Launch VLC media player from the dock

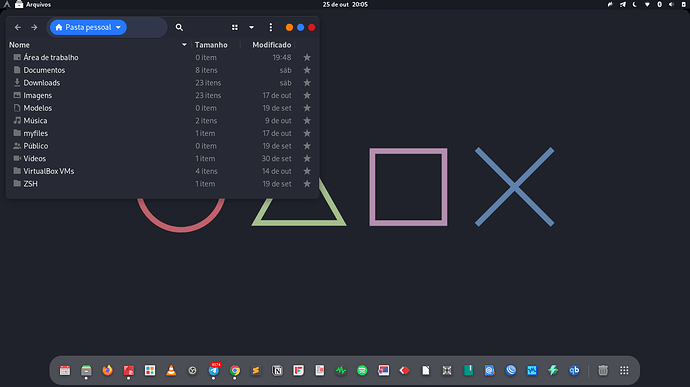[171, 371]
